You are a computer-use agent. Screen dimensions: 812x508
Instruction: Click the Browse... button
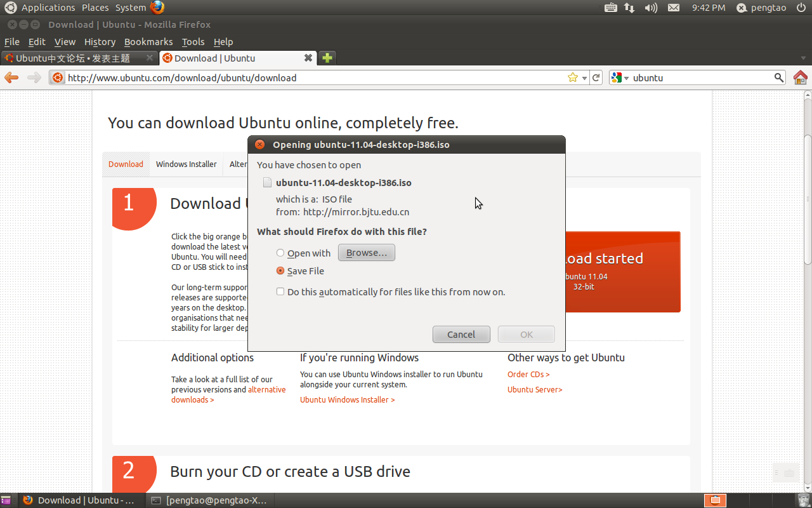[367, 253]
